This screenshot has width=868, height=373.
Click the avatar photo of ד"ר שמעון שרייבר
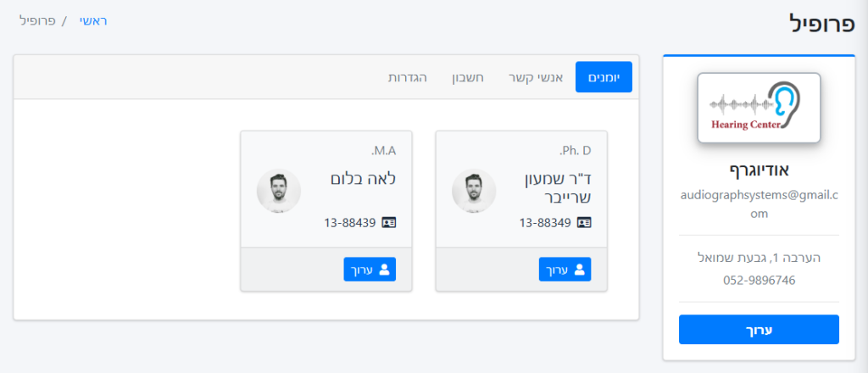[474, 191]
